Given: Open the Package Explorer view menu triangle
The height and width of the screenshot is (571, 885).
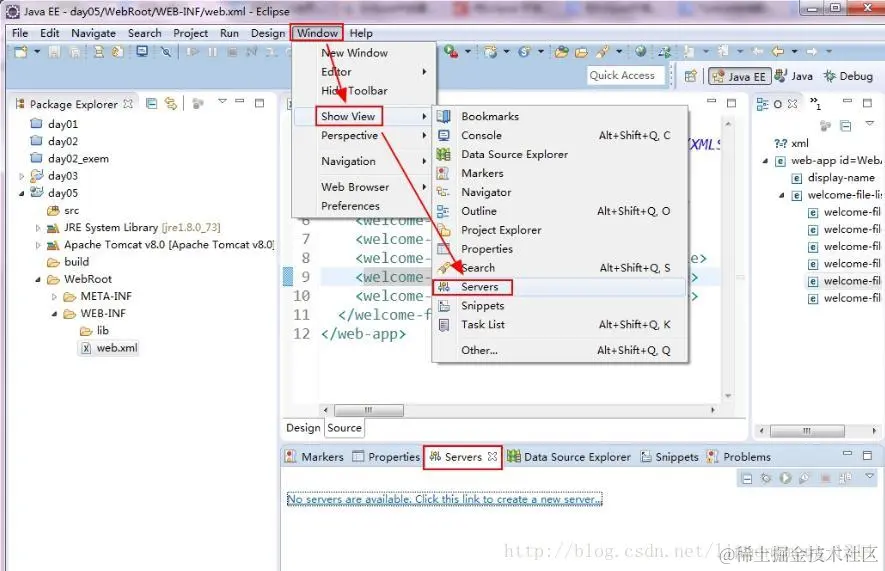Looking at the screenshot, I should pos(222,102).
